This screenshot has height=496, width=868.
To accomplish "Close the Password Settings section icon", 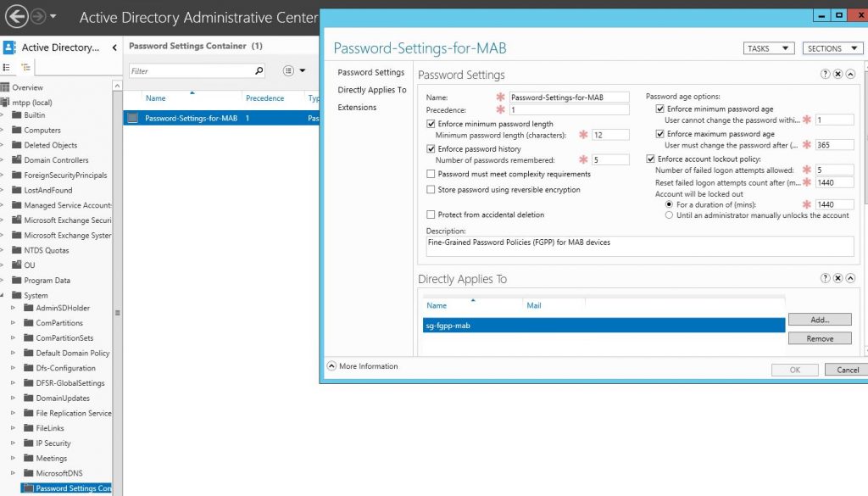I will [x=838, y=74].
